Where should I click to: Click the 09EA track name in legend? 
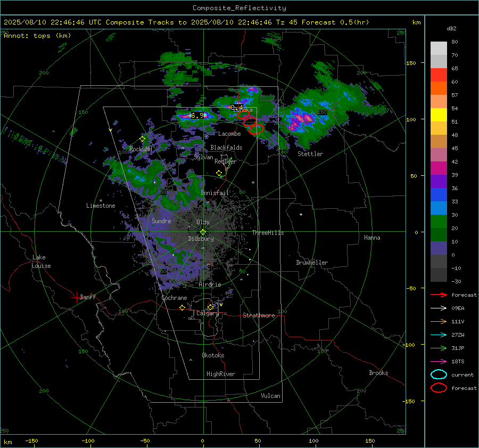458,308
